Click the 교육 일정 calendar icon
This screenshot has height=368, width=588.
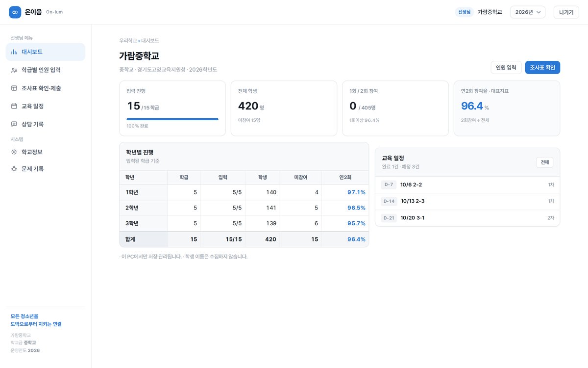click(x=14, y=106)
